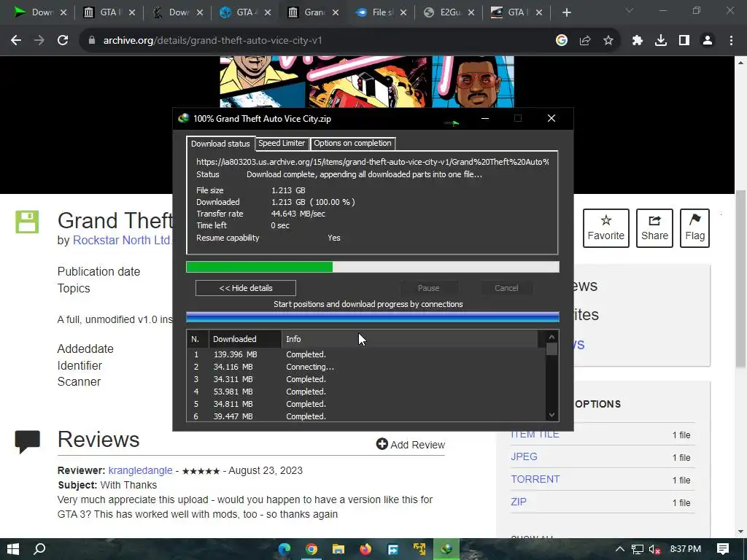
Task: Switch to Download status tab
Action: tap(220, 144)
